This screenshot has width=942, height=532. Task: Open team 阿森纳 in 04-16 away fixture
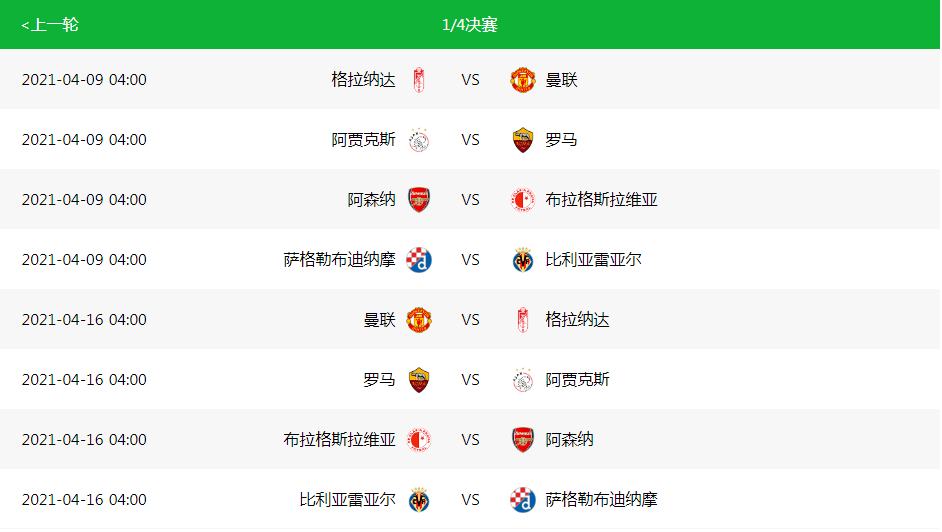(x=570, y=439)
